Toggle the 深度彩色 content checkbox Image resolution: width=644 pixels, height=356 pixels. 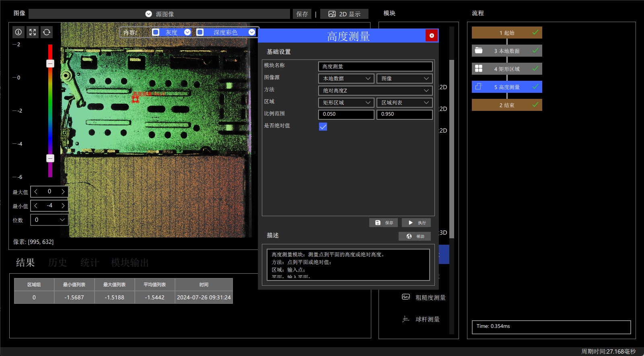(x=200, y=32)
